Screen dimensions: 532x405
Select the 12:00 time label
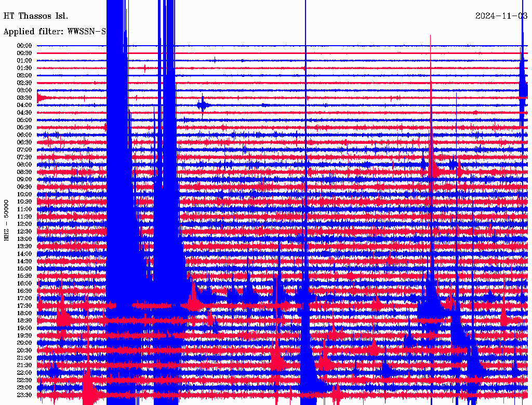click(24, 224)
